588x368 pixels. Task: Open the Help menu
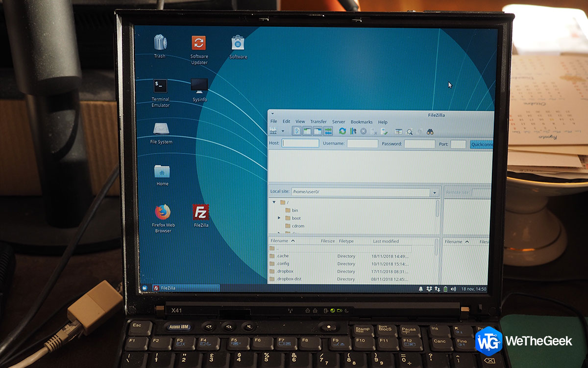point(383,122)
